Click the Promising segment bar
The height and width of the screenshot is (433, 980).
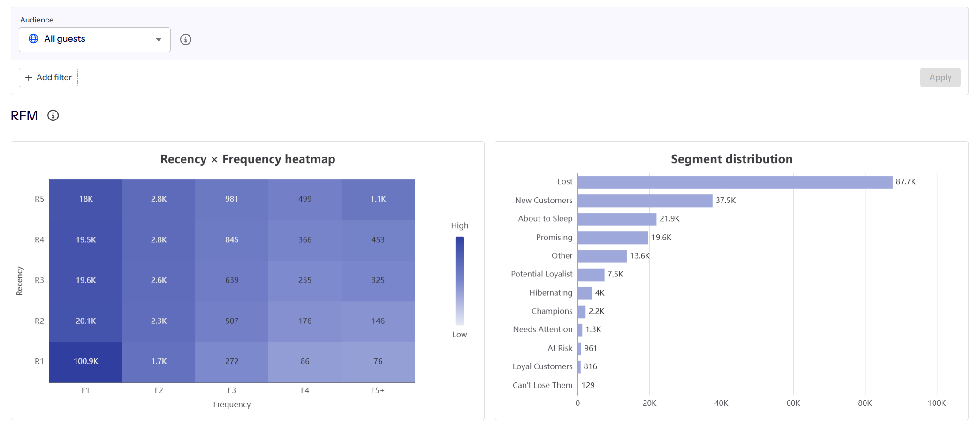pyautogui.click(x=613, y=238)
